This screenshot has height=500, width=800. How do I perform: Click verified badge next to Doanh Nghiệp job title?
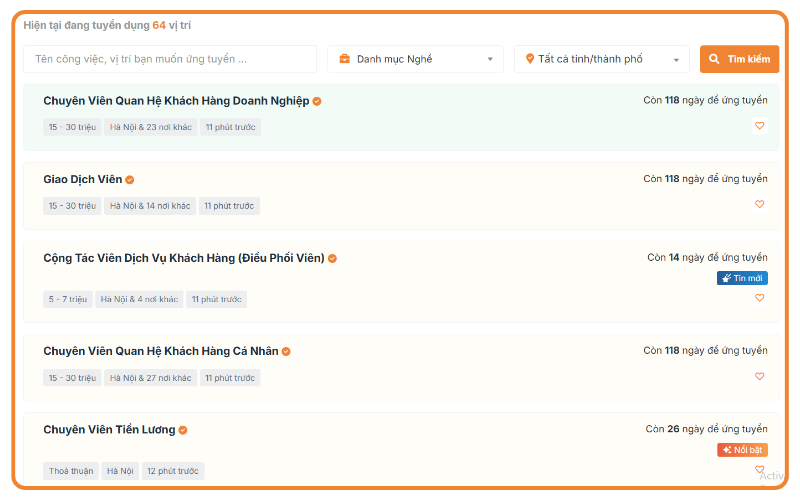point(317,101)
